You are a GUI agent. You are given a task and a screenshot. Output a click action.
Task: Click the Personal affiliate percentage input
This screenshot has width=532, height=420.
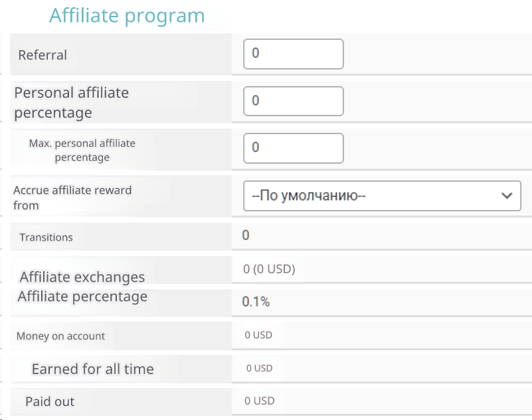click(x=293, y=101)
